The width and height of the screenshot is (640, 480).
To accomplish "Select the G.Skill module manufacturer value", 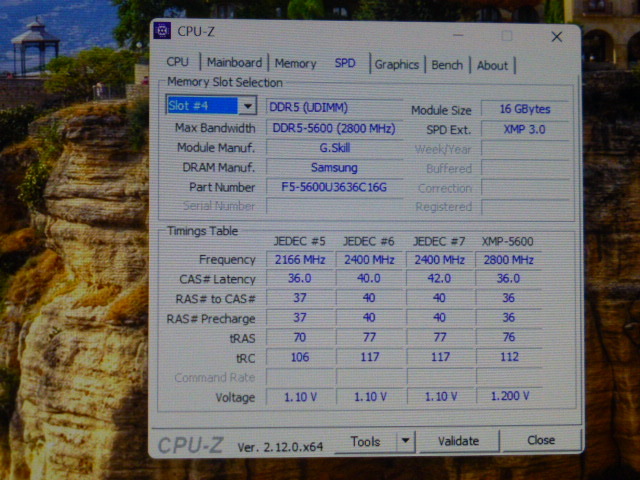I will click(334, 148).
